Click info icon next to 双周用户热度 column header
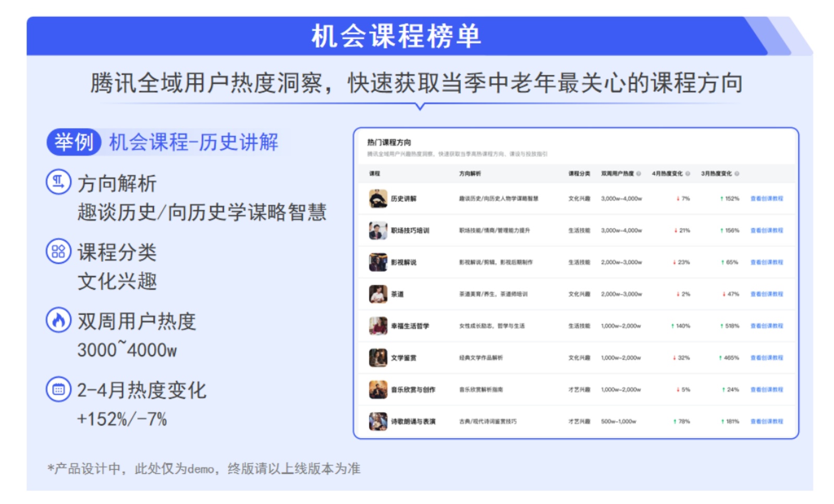 click(x=639, y=174)
